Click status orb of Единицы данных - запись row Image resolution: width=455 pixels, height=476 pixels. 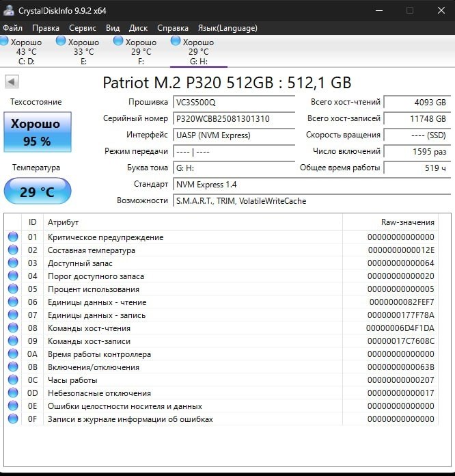pos(13,315)
